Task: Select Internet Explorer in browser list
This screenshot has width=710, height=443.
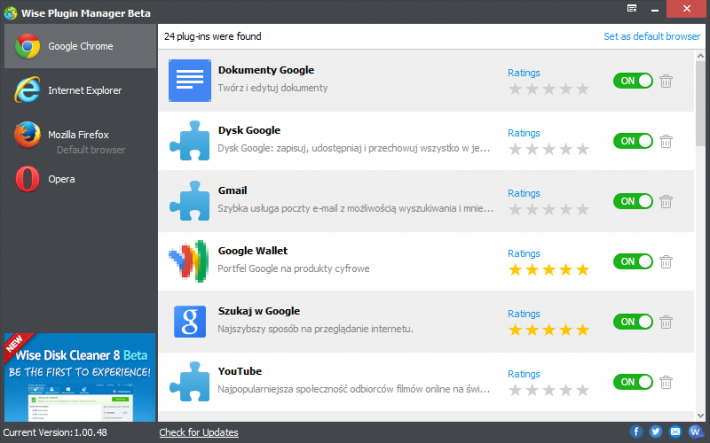Action: tap(80, 90)
